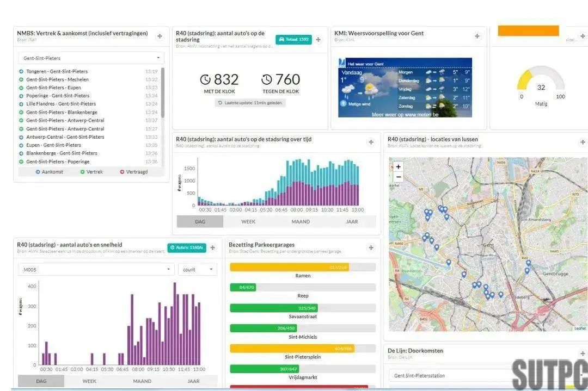Select DAG tab on auto's en snelheid chart
588x391 pixels.
[x=41, y=381]
